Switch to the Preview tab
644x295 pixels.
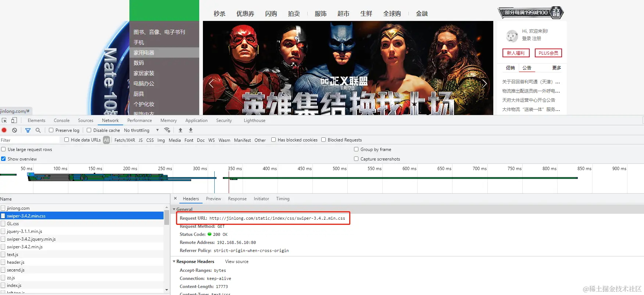click(213, 198)
